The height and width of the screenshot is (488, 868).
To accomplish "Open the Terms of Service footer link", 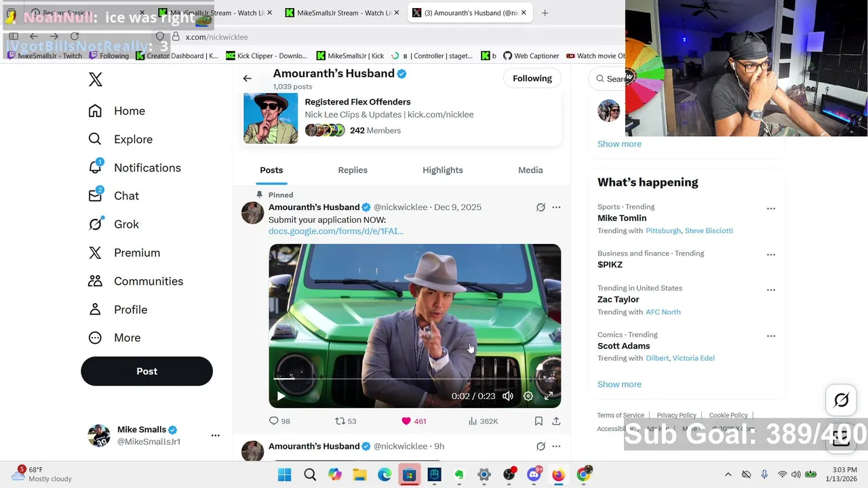I will pos(620,415).
